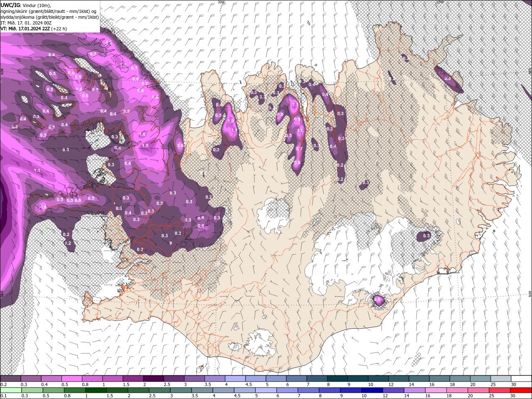Select the medium blue rain swatch between 8 and 9

click(330, 390)
